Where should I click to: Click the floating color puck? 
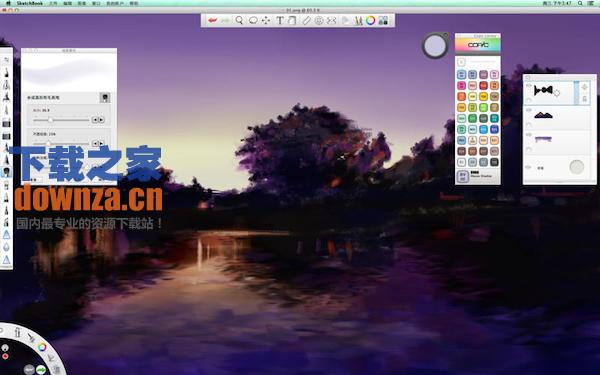pyautogui.click(x=435, y=46)
